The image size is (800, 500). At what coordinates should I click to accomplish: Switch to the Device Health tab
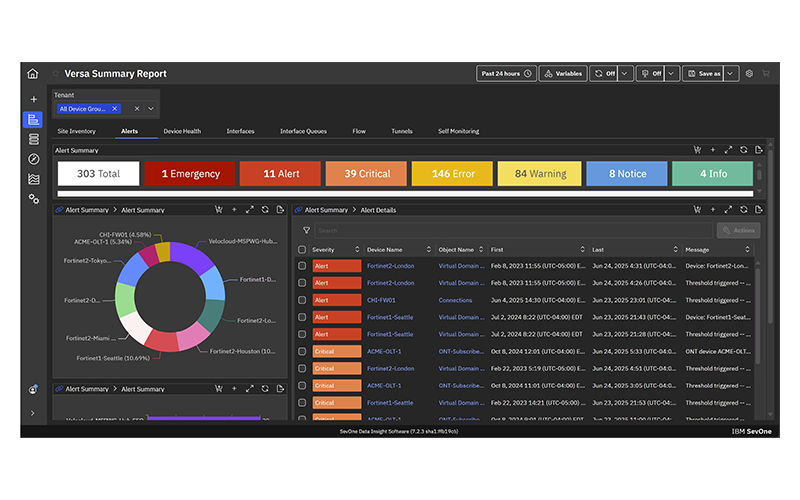(182, 131)
